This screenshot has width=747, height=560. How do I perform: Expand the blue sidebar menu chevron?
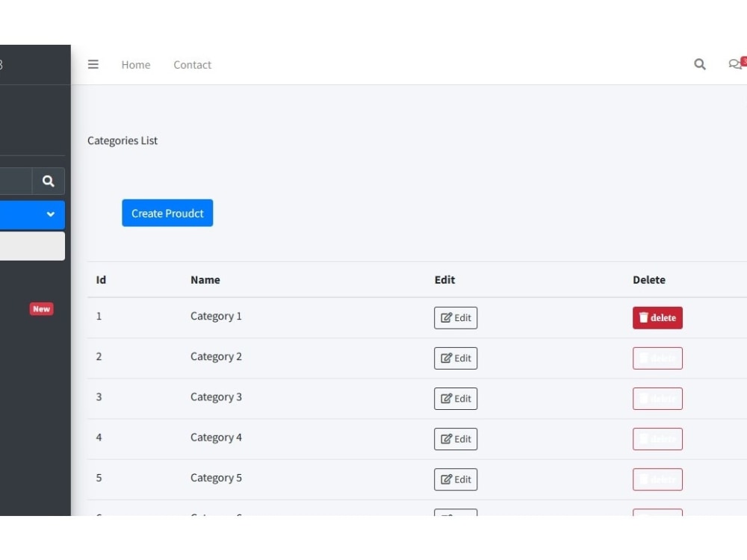pyautogui.click(x=51, y=214)
